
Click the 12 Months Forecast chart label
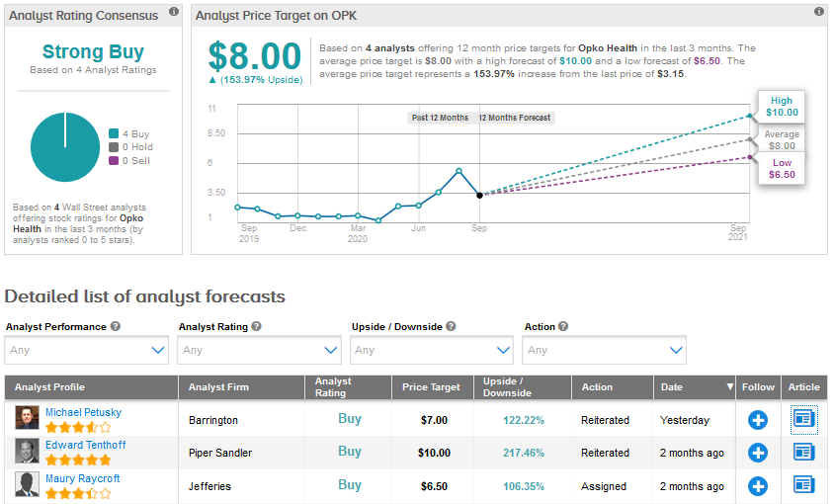(515, 118)
